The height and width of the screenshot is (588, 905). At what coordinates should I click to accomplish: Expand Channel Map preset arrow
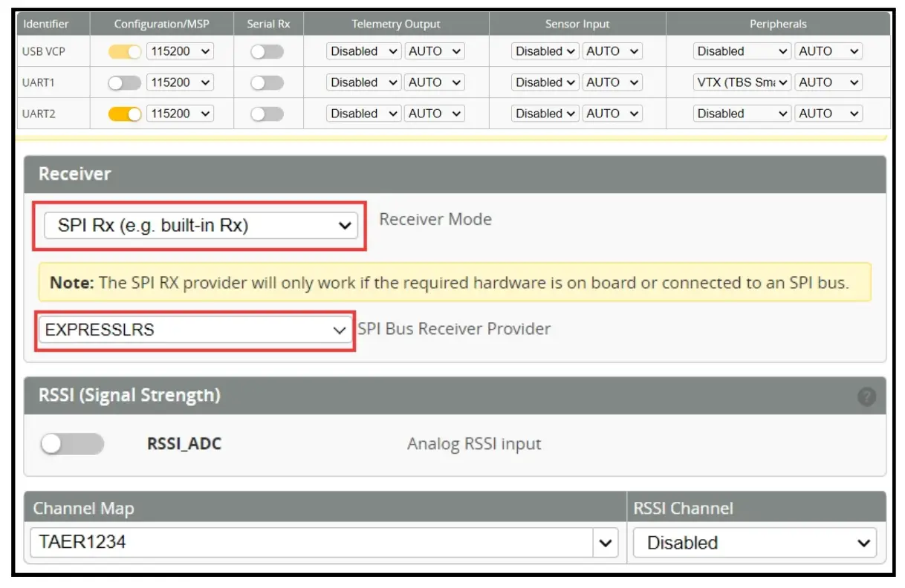[606, 543]
